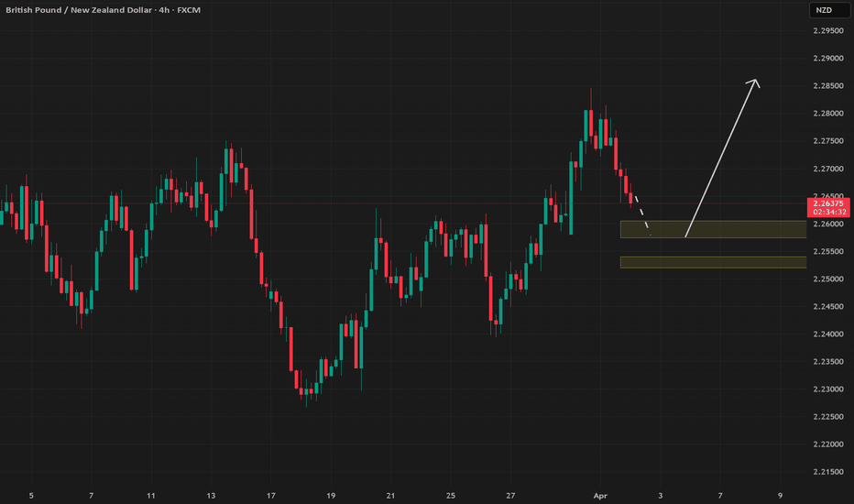Click date label 27 on time axis
The height and width of the screenshot is (504, 854).
coord(510,495)
